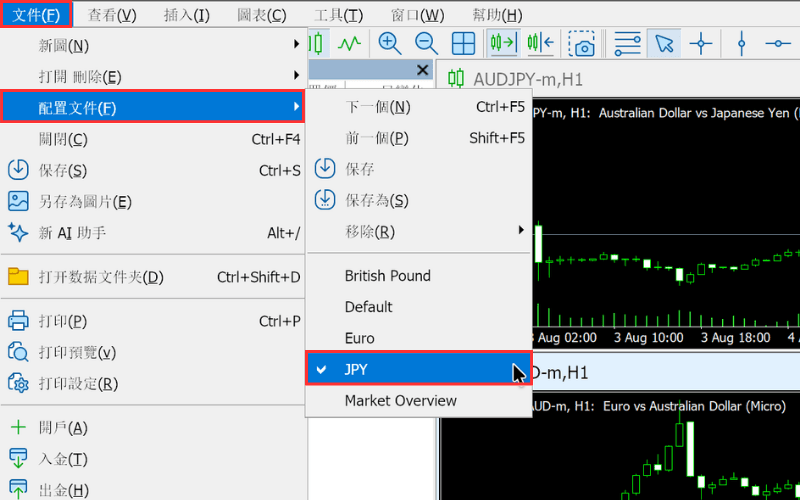This screenshot has height=500, width=800.
Task: Click 保存(S) in the file menu
Action: (153, 170)
